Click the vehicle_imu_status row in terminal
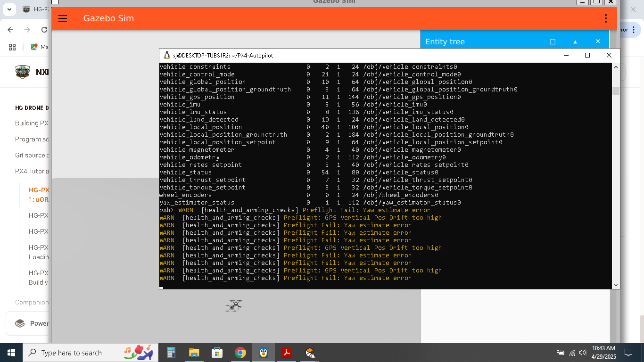This screenshot has height=362, width=644. [306, 112]
